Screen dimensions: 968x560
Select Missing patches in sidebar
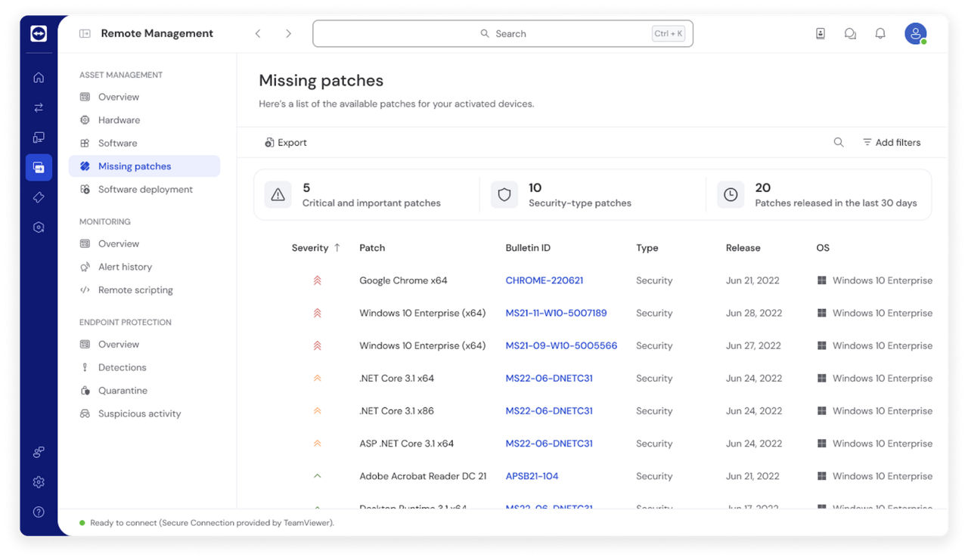coord(144,166)
